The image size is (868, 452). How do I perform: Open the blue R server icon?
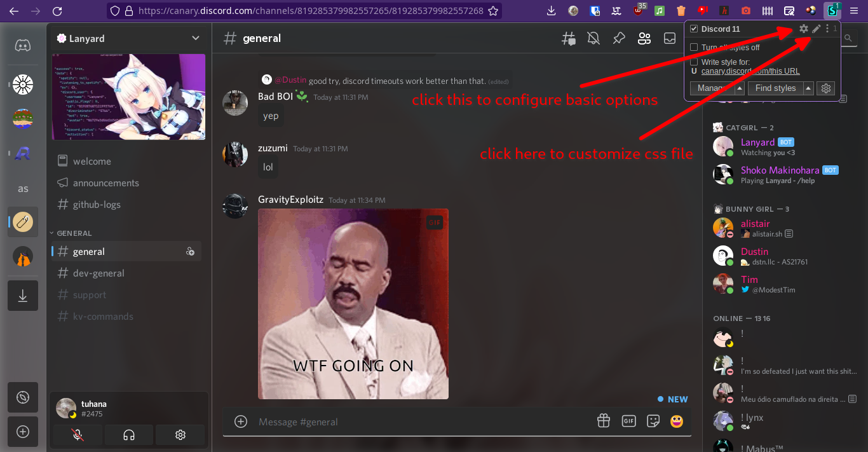[x=23, y=153]
